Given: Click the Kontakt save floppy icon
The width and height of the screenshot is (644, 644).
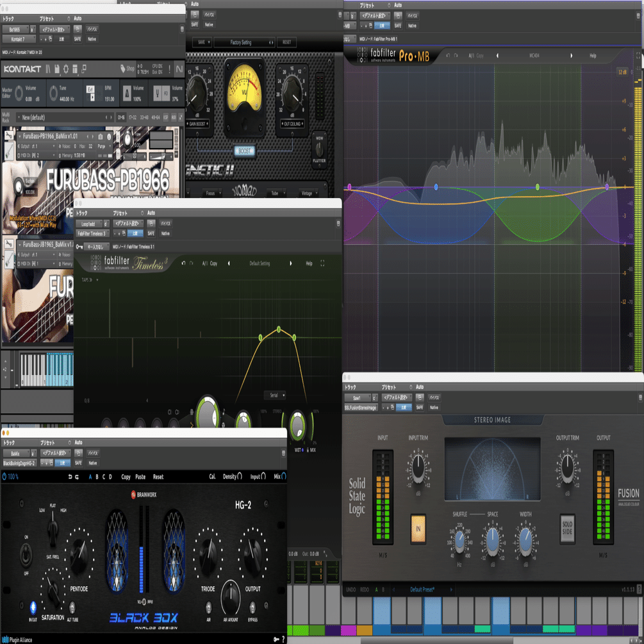Looking at the screenshot, I should point(56,69).
